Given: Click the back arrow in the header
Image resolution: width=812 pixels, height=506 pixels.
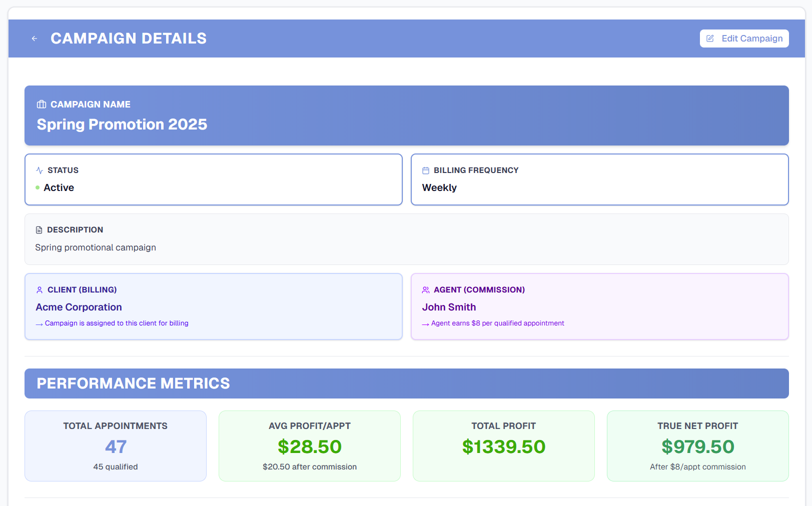Looking at the screenshot, I should [x=34, y=38].
